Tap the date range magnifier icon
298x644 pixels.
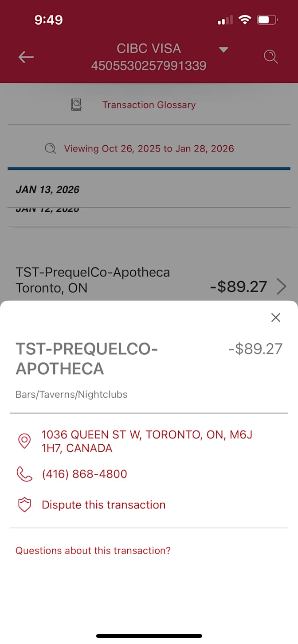[51, 148]
